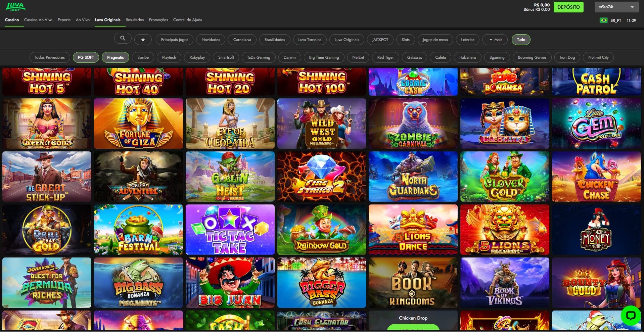
Task: Toggle the Tudo category filter
Action: [521, 40]
